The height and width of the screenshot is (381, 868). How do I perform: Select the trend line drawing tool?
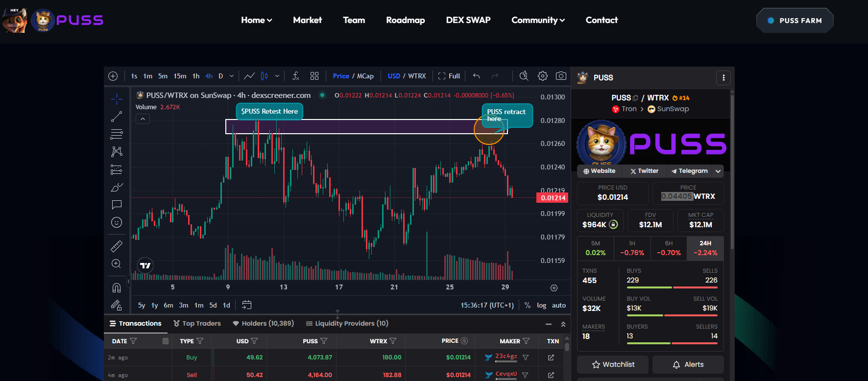117,117
